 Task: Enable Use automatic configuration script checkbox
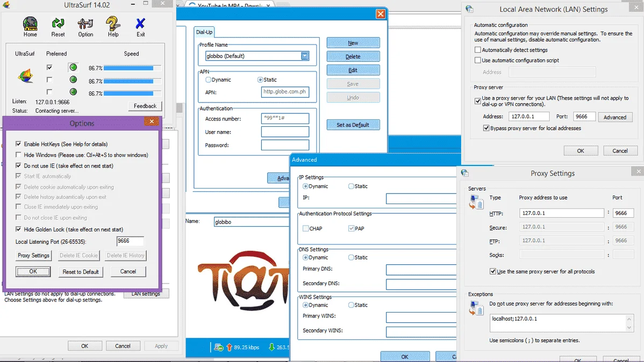click(478, 60)
